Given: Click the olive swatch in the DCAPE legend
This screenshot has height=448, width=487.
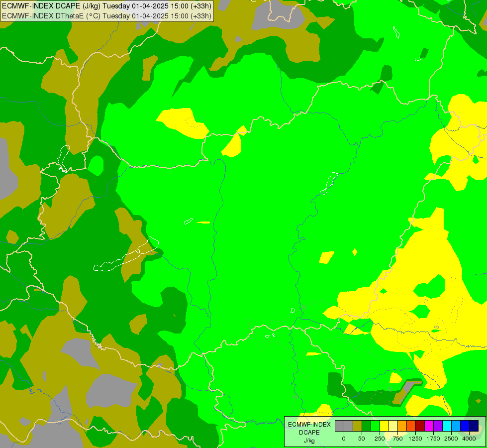Looking at the screenshot, I should 358,426.
